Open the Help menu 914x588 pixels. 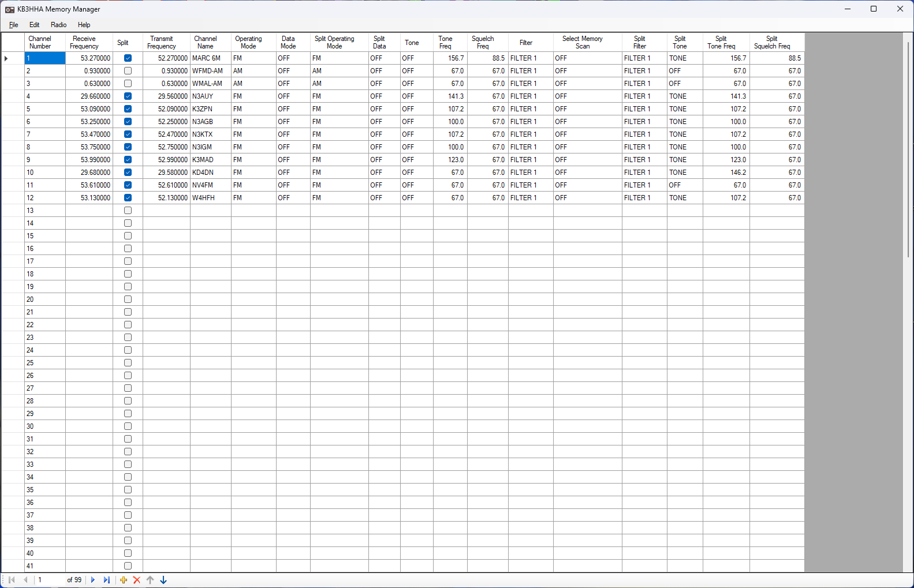84,25
